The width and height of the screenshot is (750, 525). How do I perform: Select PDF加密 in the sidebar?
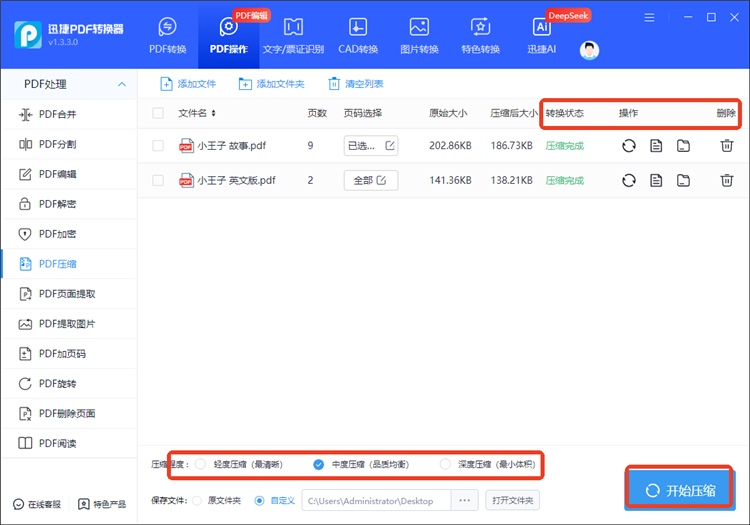pyautogui.click(x=69, y=234)
